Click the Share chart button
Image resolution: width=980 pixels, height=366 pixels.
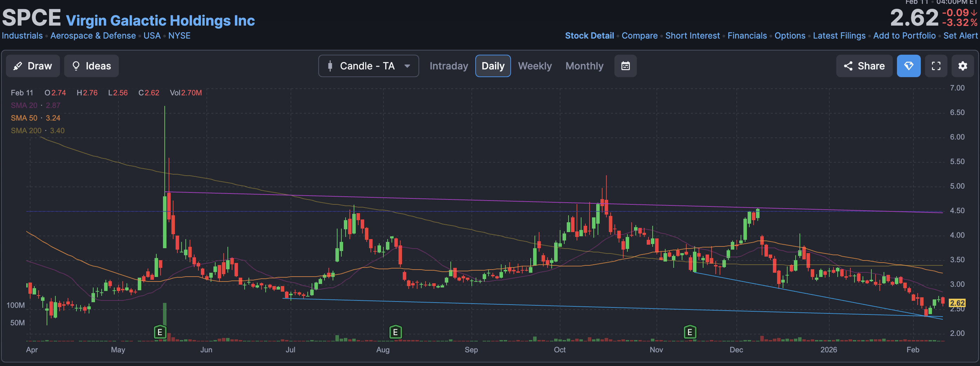pyautogui.click(x=864, y=66)
